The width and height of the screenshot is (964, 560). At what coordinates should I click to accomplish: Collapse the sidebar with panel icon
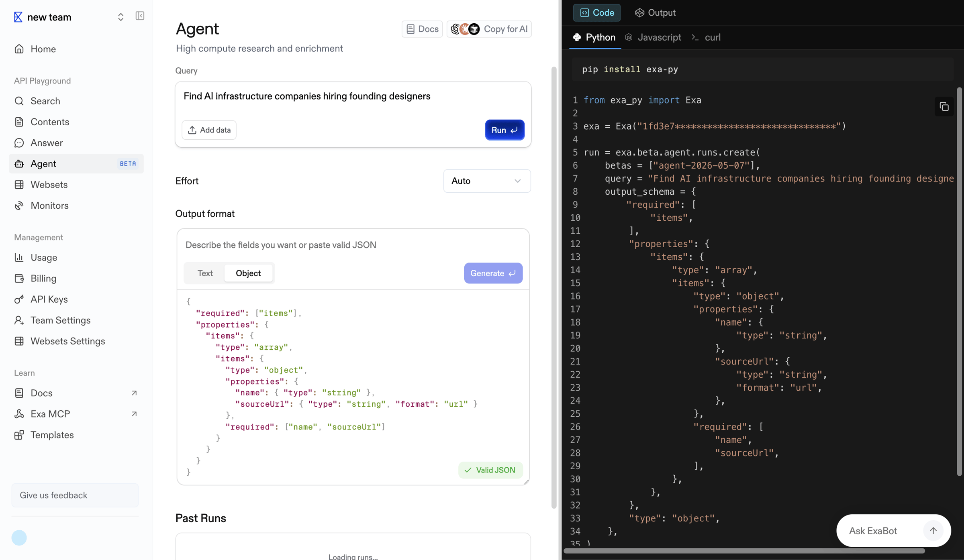click(x=140, y=16)
